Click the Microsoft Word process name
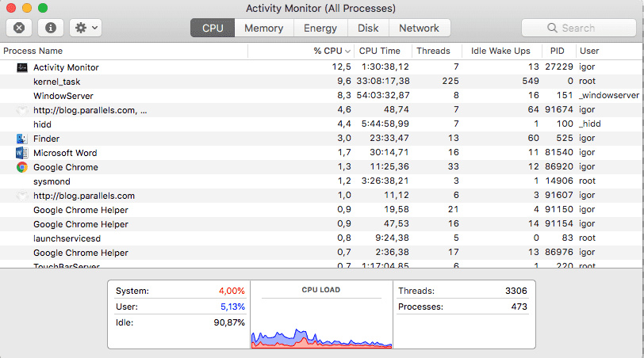The image size is (644, 358). tap(65, 153)
